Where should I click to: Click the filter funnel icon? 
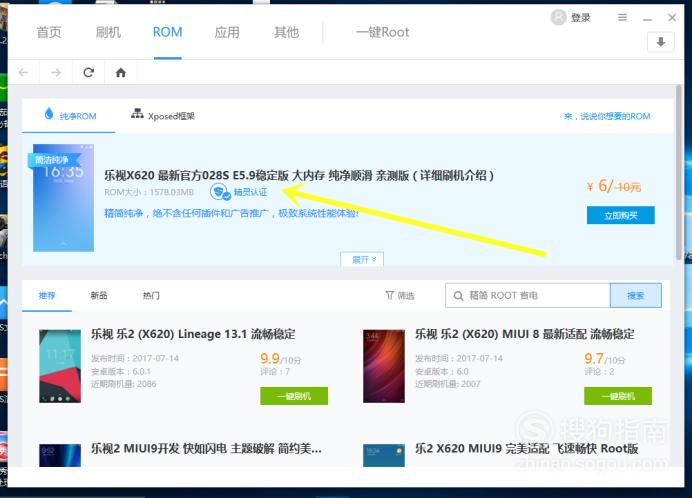389,295
